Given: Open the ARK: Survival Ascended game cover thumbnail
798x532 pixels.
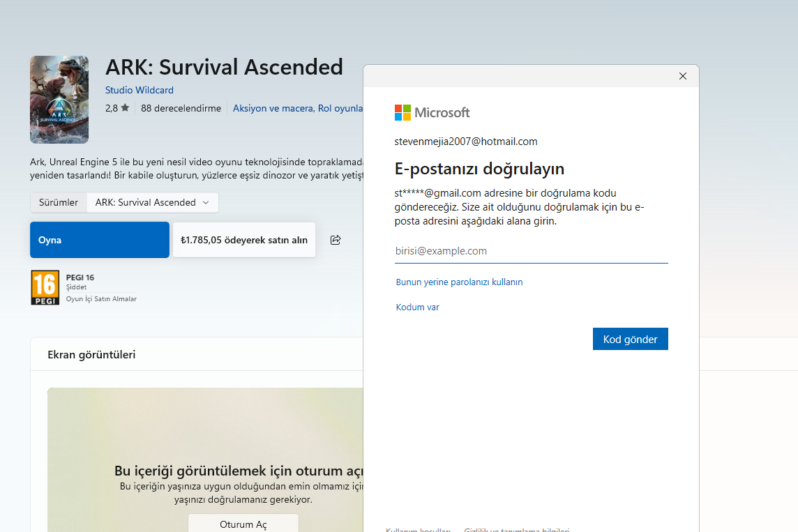Looking at the screenshot, I should tap(59, 100).
